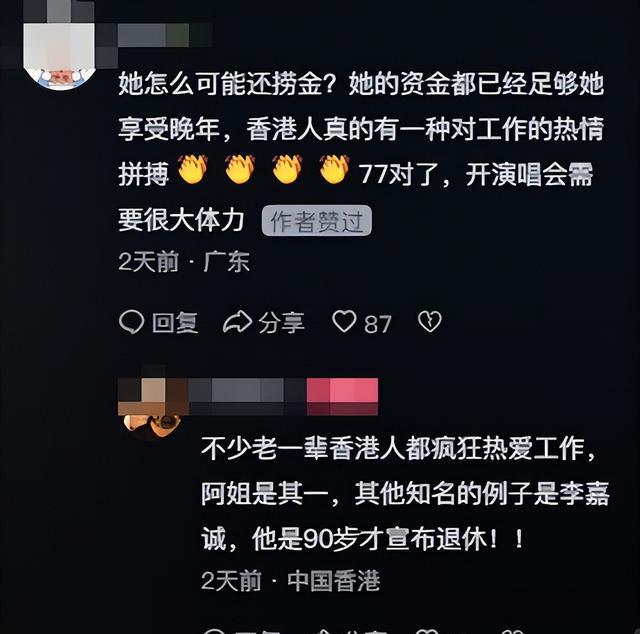Image resolution: width=640 pixels, height=634 pixels.
Task: Click the 2天前 · 中国香港 timestamp
Action: 291,581
